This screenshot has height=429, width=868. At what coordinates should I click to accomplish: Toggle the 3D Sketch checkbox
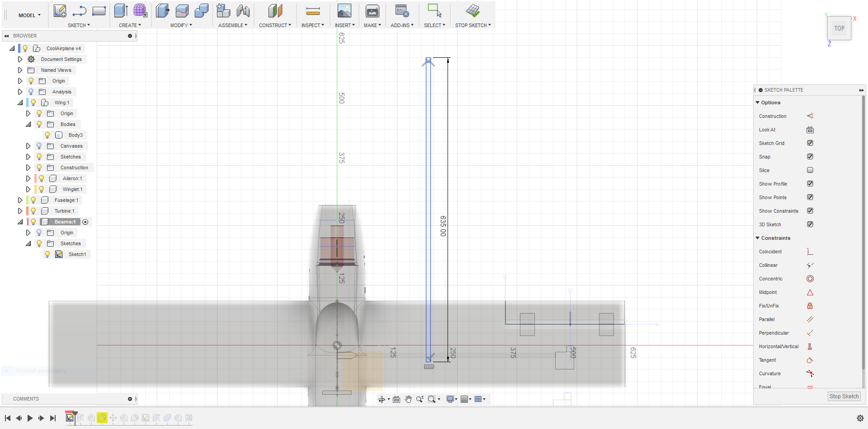point(810,224)
